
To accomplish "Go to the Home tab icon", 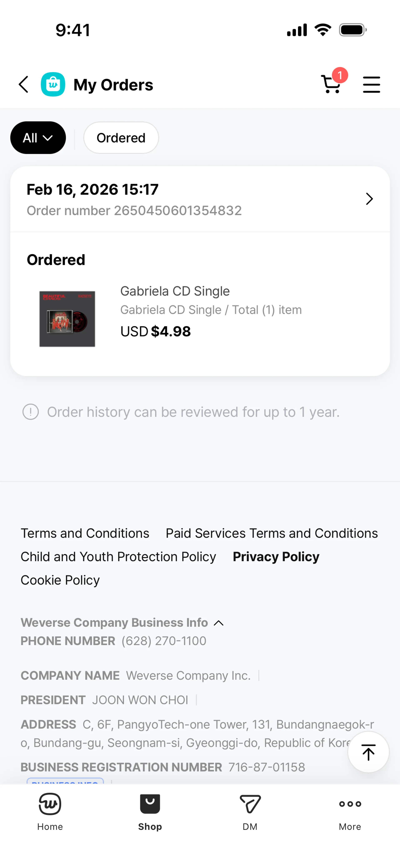I will point(50,804).
